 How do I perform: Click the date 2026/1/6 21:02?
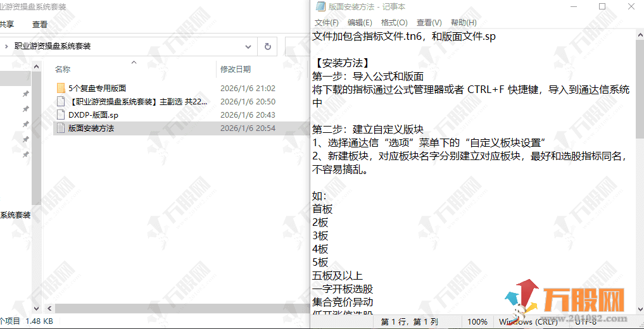[x=248, y=88]
